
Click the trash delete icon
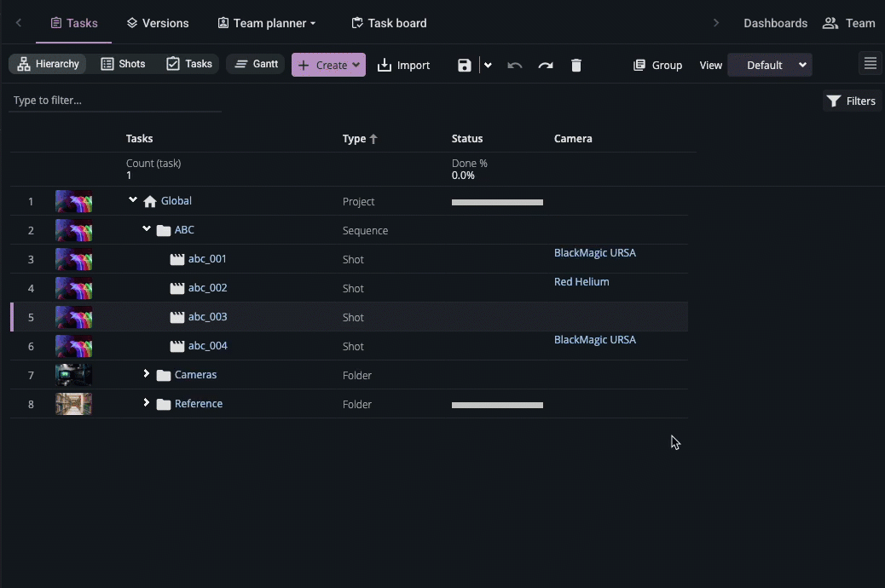(576, 64)
